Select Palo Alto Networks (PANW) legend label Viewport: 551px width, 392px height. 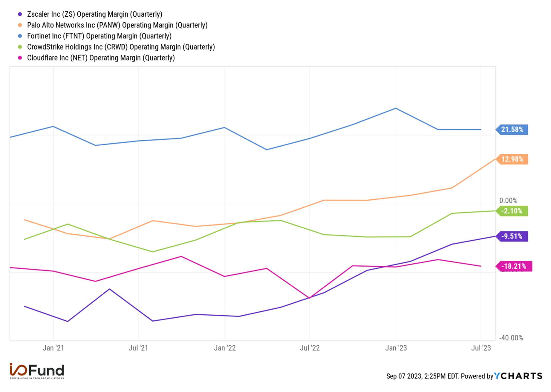(117, 25)
